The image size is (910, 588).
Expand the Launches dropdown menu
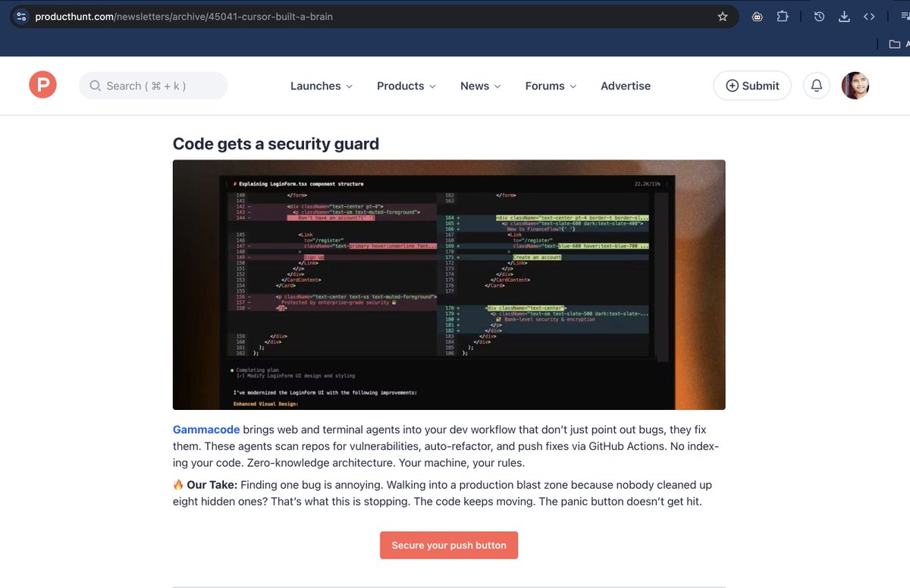(322, 86)
